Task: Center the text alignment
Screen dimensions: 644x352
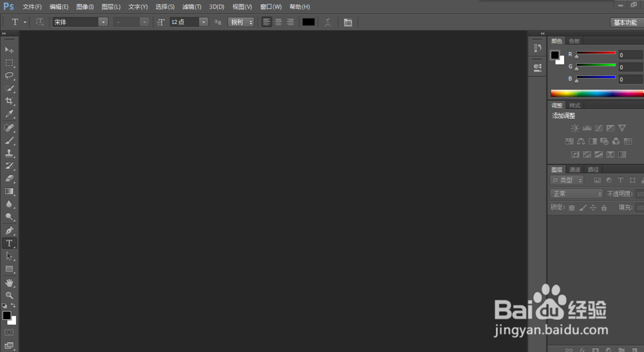Action: click(278, 22)
